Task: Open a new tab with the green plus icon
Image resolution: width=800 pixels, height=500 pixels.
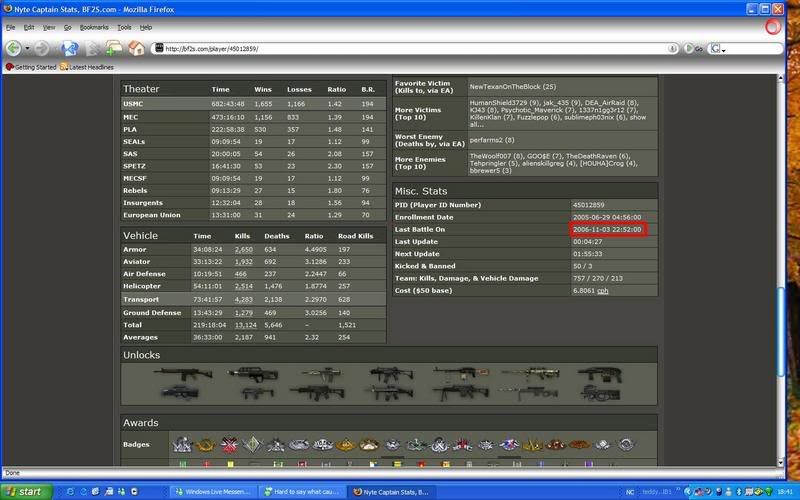Action: [x=114, y=48]
